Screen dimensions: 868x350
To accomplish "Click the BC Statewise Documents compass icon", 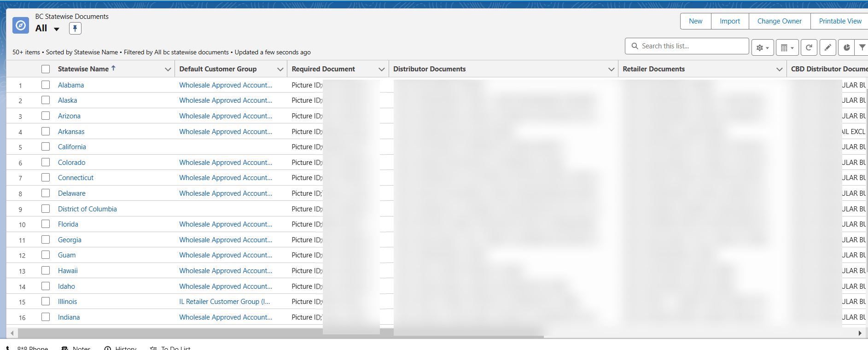I will [x=21, y=25].
